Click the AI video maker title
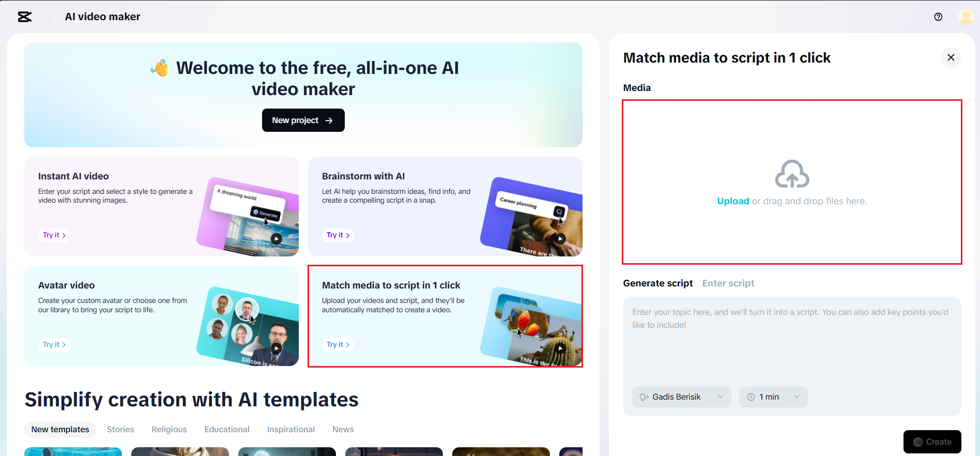 [102, 17]
